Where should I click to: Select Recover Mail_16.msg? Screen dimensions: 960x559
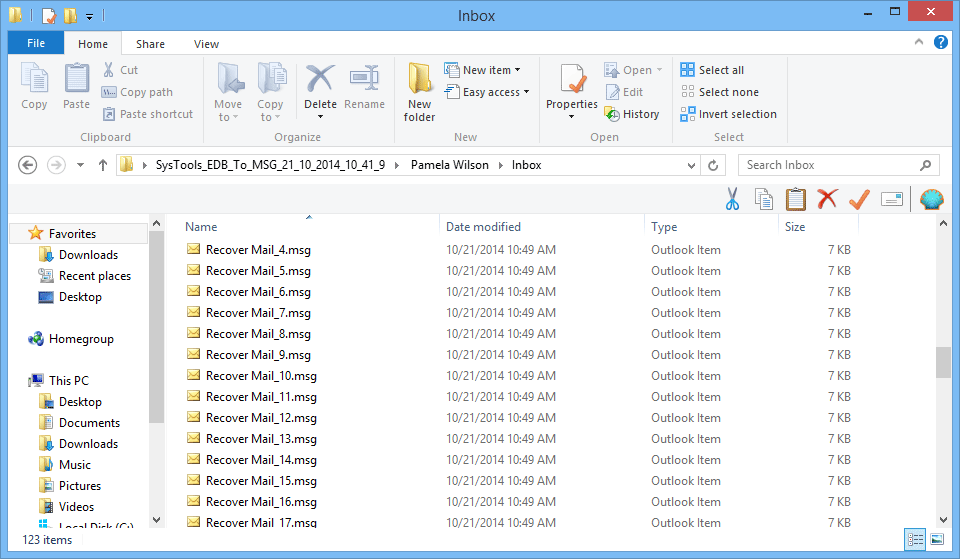[261, 502]
